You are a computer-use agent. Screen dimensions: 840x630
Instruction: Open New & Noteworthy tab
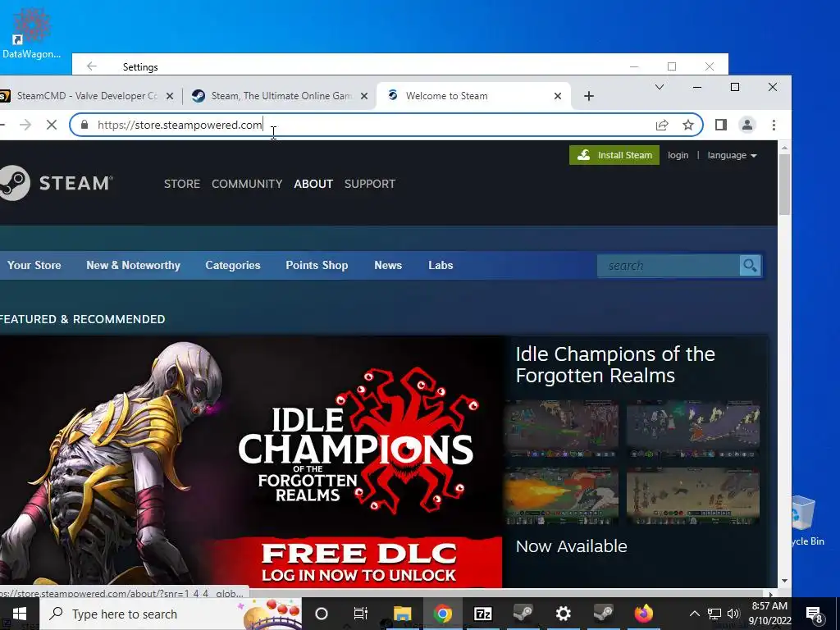pos(134,265)
